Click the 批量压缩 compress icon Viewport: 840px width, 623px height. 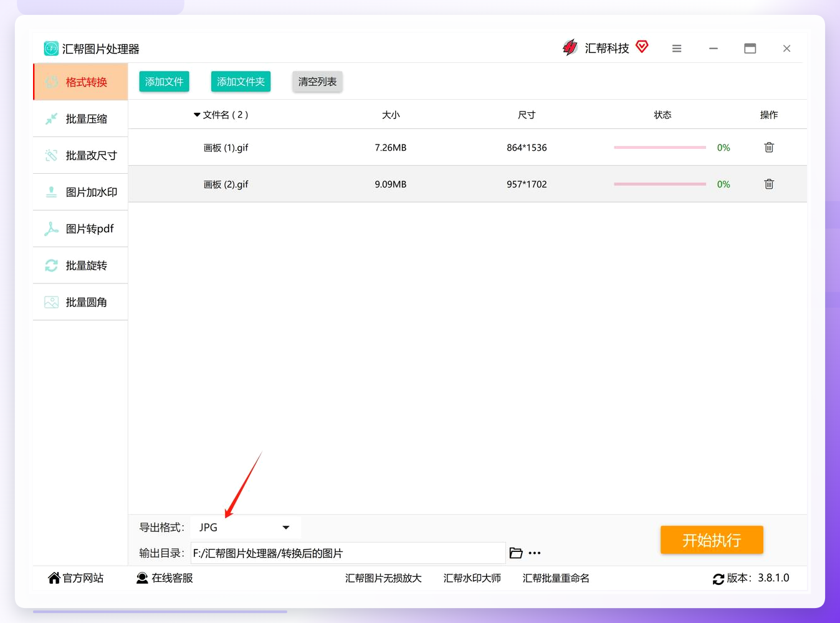[x=51, y=119]
